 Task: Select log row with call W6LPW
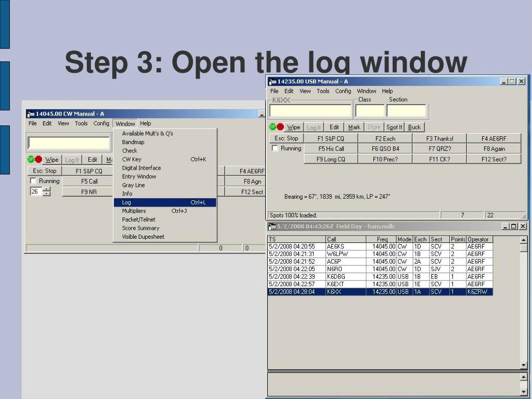[x=380, y=254]
